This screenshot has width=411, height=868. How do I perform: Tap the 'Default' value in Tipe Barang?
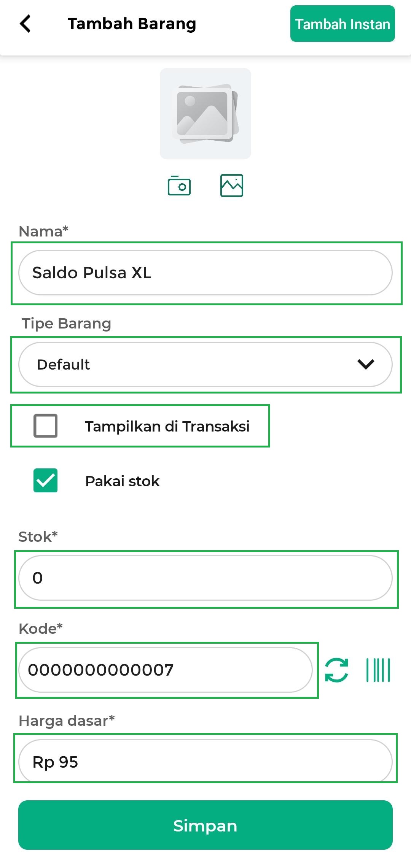pos(63,364)
